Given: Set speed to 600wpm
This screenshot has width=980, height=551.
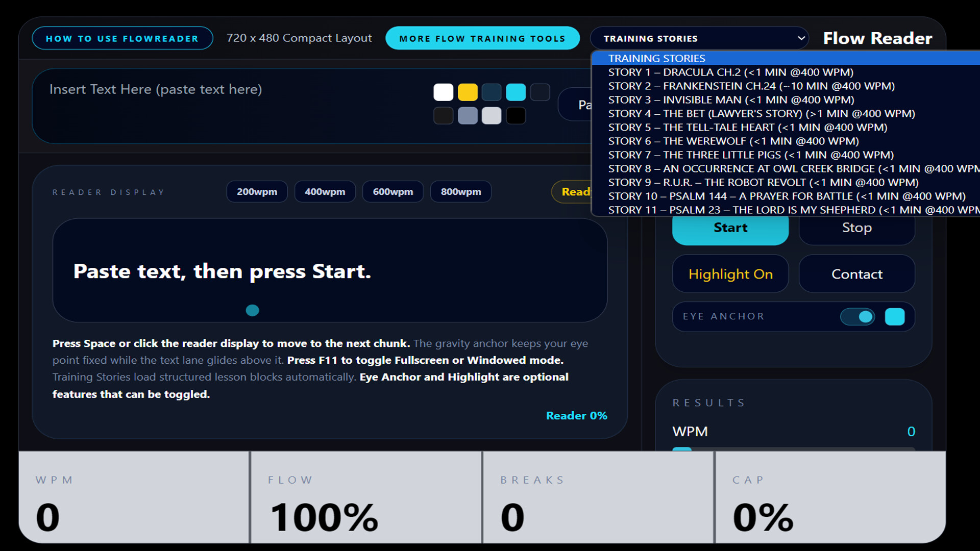Looking at the screenshot, I should click(x=393, y=191).
